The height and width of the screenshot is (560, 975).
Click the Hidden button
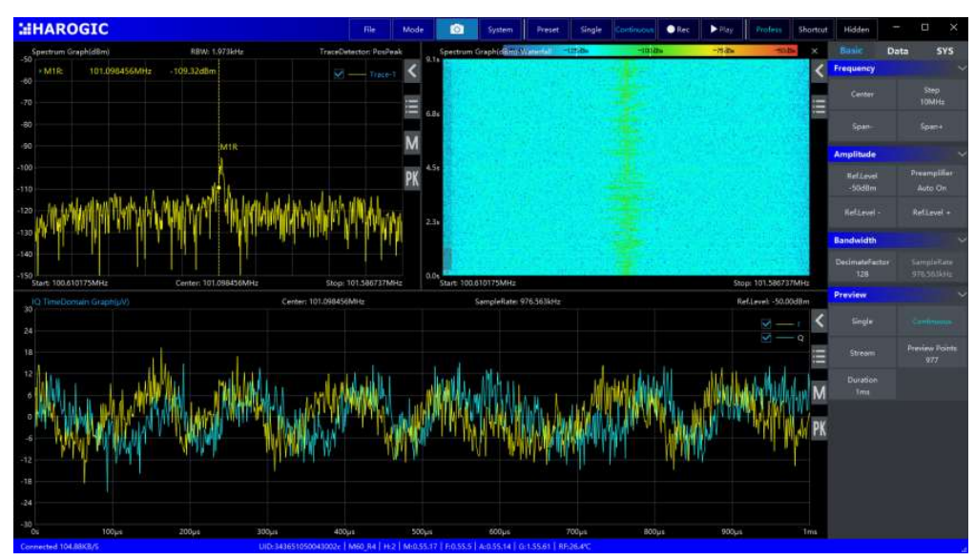pos(857,30)
